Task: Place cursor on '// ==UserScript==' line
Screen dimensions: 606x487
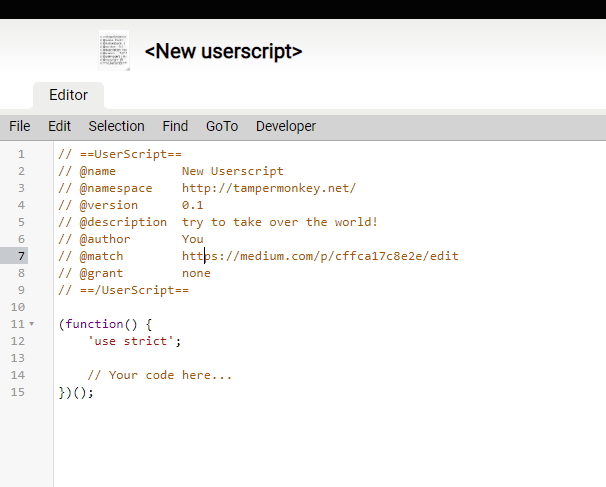Action: pos(120,154)
